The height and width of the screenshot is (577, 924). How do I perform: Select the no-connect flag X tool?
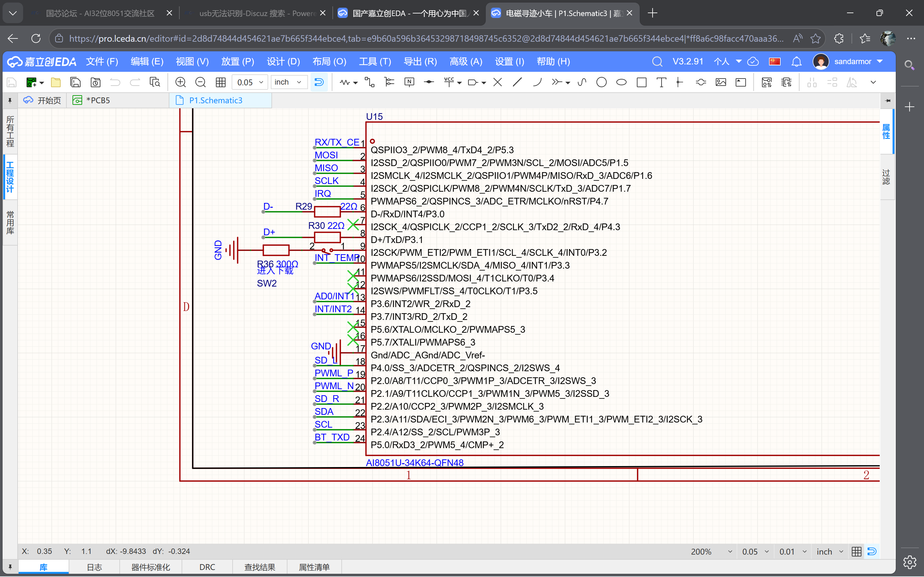click(497, 82)
